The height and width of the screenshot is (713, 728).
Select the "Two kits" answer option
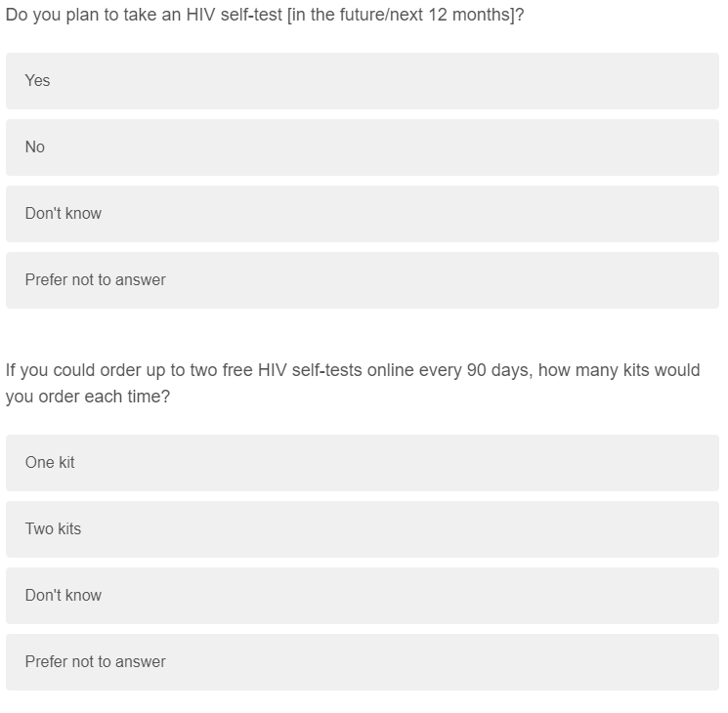(x=362, y=529)
